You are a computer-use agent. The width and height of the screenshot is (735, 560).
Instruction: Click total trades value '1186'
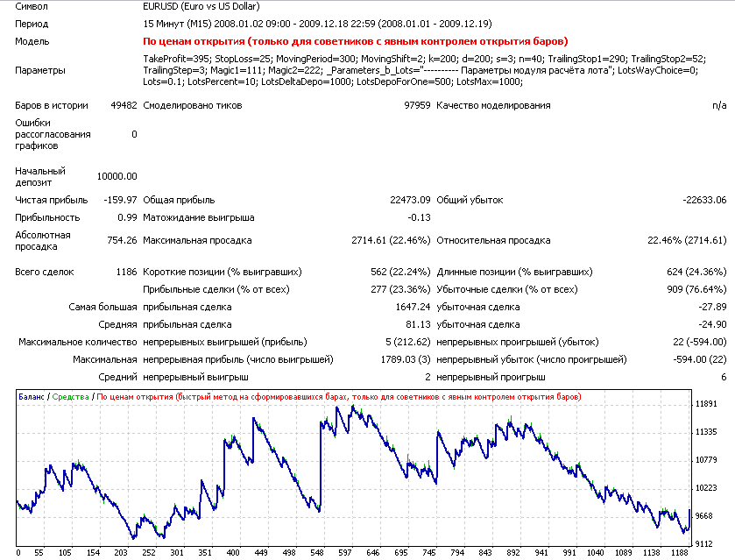point(126,272)
